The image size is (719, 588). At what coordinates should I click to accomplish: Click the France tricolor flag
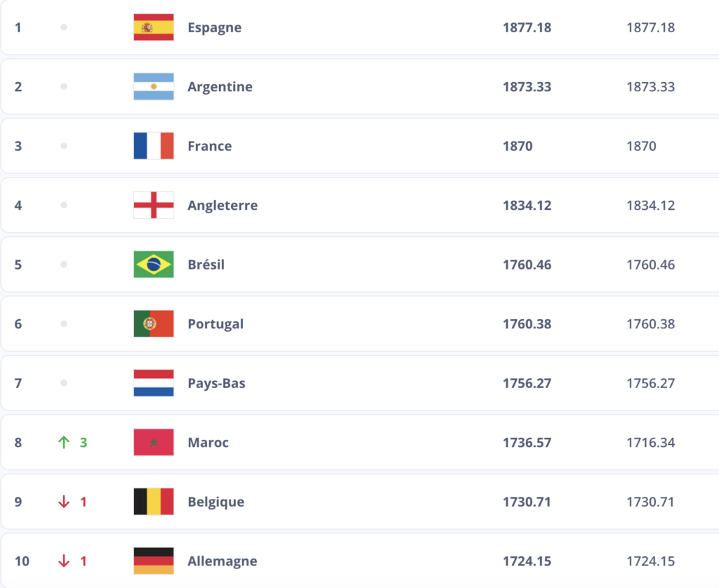[154, 146]
